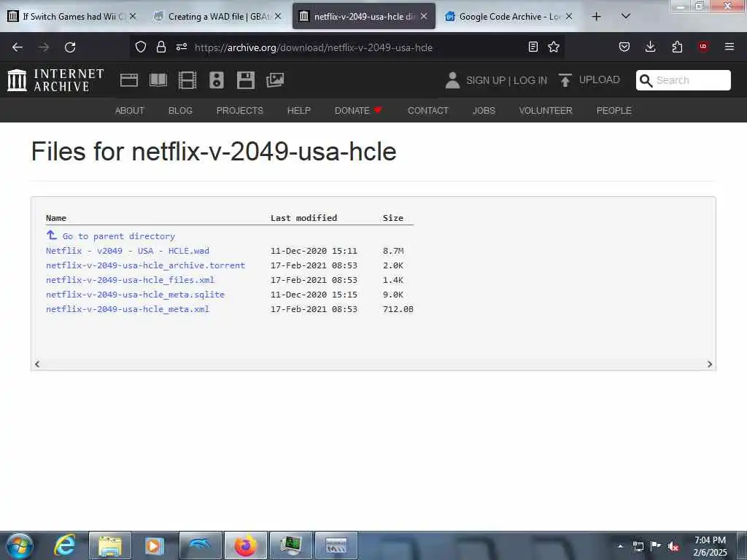Open netflix-v-2049-usa-hcle_archive.torrent link
This screenshot has height=560, width=747.
click(x=145, y=265)
